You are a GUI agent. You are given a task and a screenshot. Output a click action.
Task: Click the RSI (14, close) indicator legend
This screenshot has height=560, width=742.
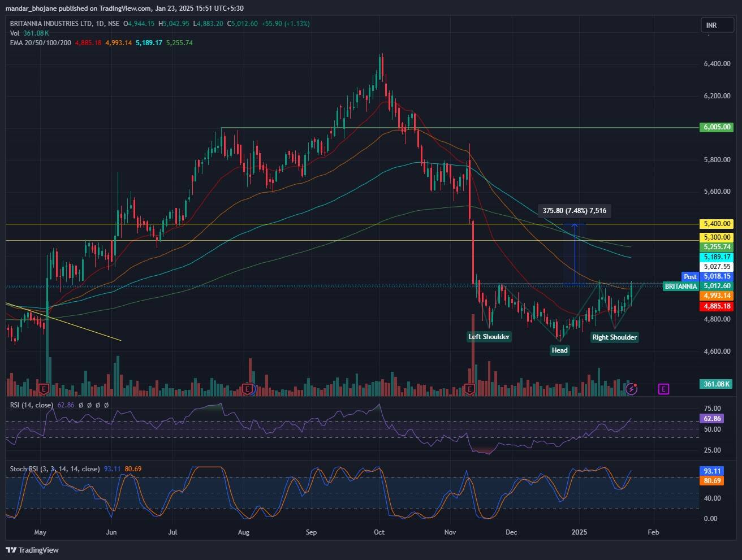[32, 405]
